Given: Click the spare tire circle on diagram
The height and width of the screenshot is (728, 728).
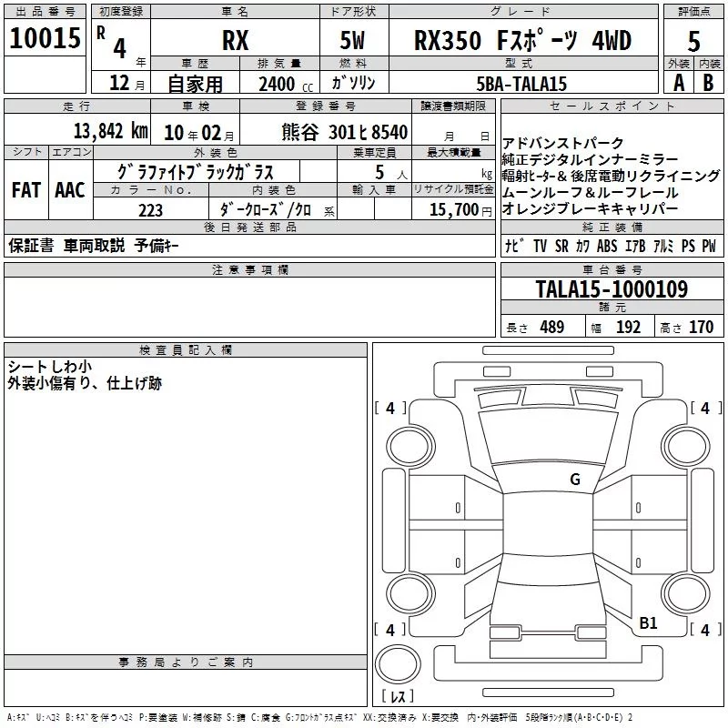Looking at the screenshot, I should coord(398,663).
